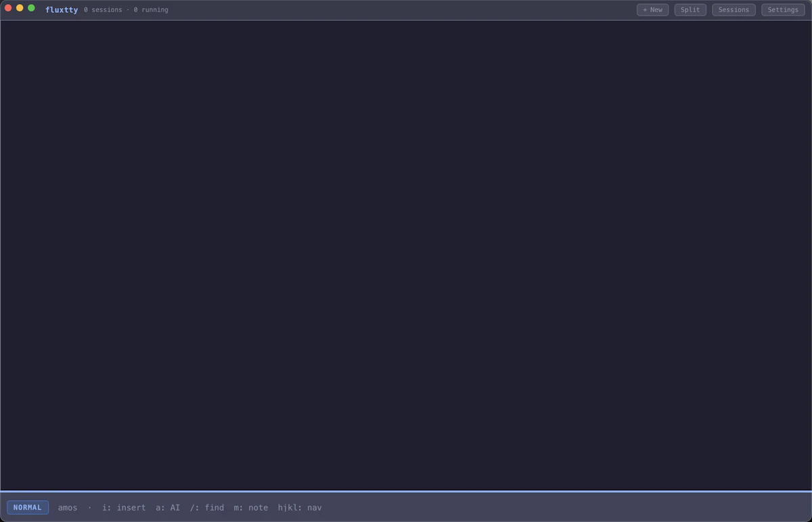Image resolution: width=812 pixels, height=522 pixels.
Task: Click the '/: find' shortcut hint
Action: coord(206,508)
